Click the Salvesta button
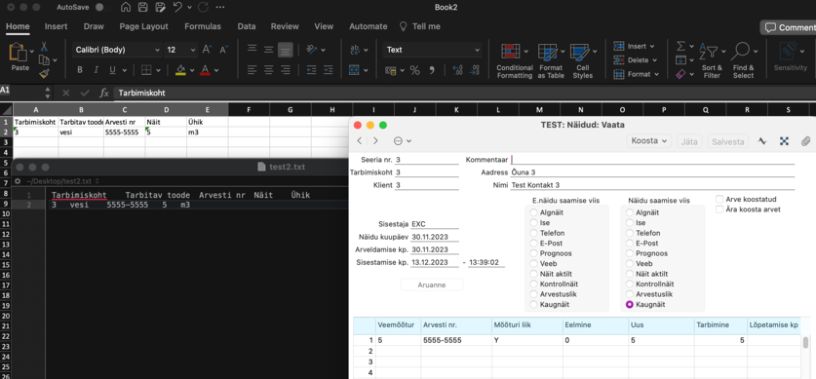Image resolution: width=816 pixels, height=379 pixels. [x=728, y=141]
